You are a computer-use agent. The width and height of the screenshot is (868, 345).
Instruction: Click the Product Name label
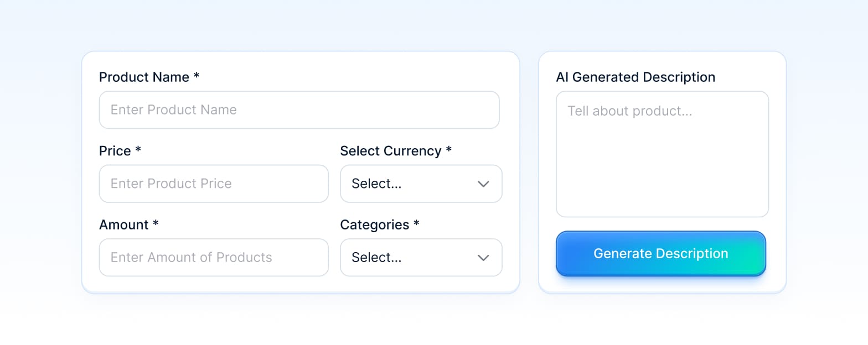tap(143, 77)
